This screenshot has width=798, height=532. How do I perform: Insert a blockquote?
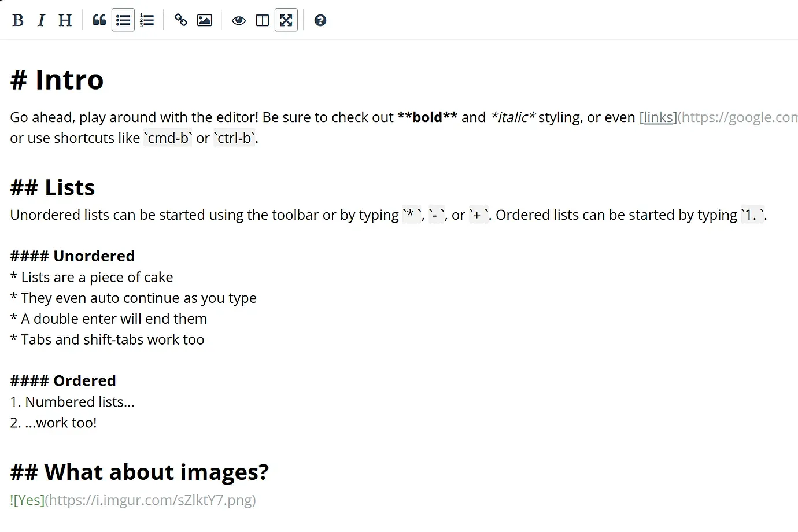[99, 20]
